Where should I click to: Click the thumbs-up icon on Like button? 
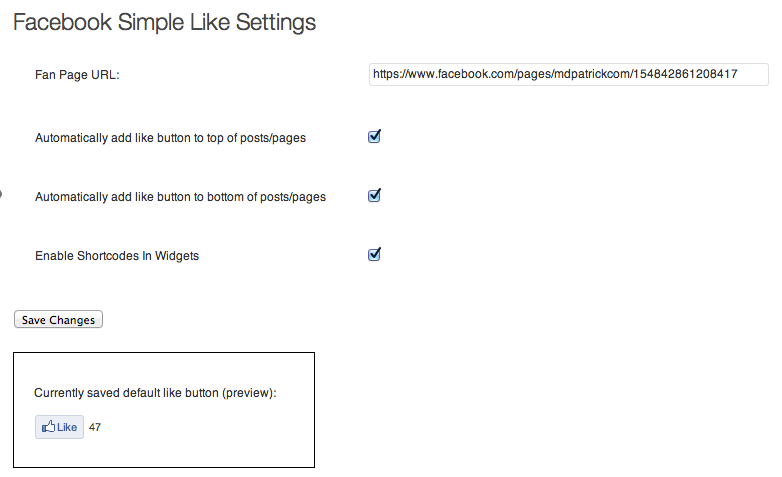coord(47,427)
